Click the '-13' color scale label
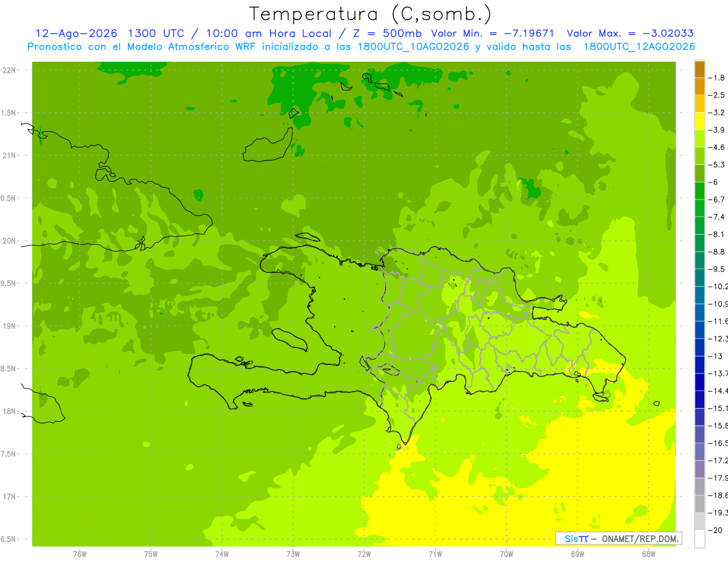Image resolution: width=728 pixels, height=562 pixels. [715, 356]
